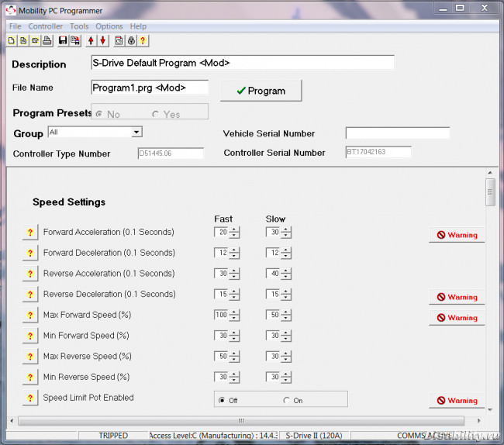Click the clock log toolbar icon
The width and height of the screenshot is (504, 445).
[119, 41]
